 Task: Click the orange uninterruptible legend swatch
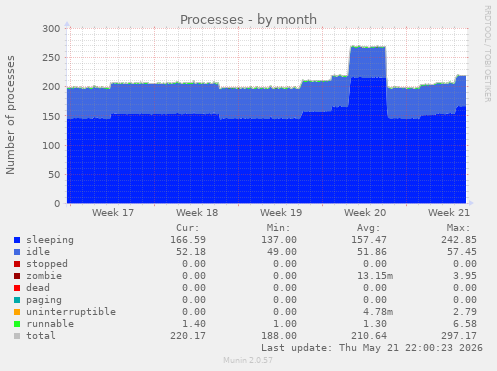pyautogui.click(x=17, y=312)
